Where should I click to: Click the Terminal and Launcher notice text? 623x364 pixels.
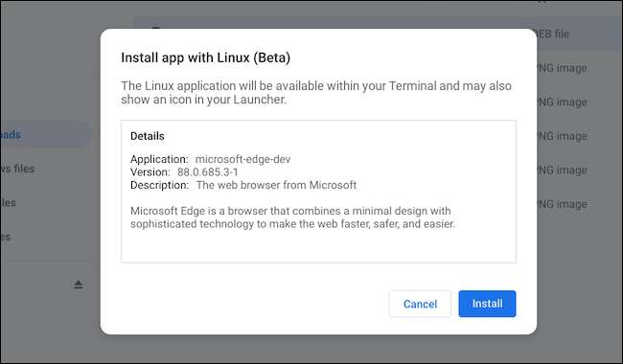tap(316, 93)
